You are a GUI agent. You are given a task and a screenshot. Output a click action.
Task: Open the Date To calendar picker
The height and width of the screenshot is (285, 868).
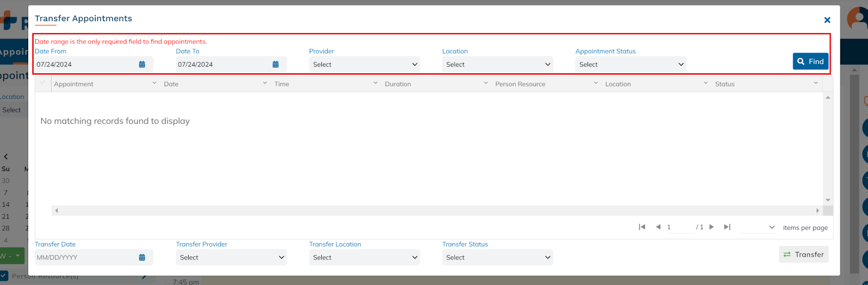[276, 65]
